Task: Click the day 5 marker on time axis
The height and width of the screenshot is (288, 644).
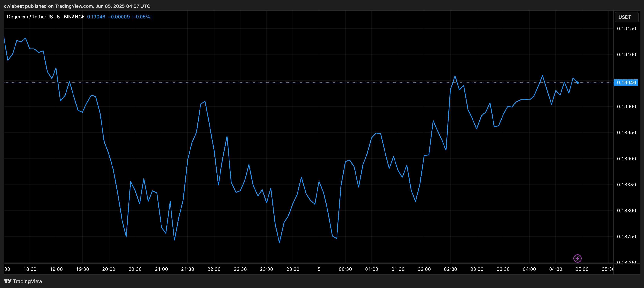Action: pyautogui.click(x=319, y=269)
